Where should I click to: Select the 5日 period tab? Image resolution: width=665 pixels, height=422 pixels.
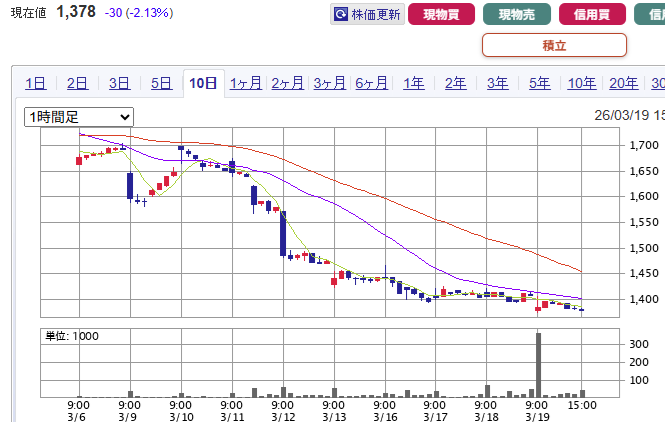click(x=161, y=83)
